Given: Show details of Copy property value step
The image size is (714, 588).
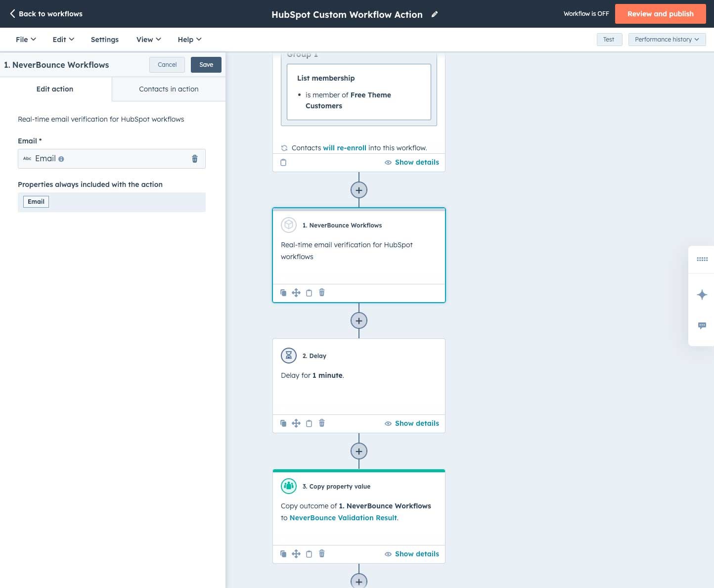Looking at the screenshot, I should click(412, 554).
